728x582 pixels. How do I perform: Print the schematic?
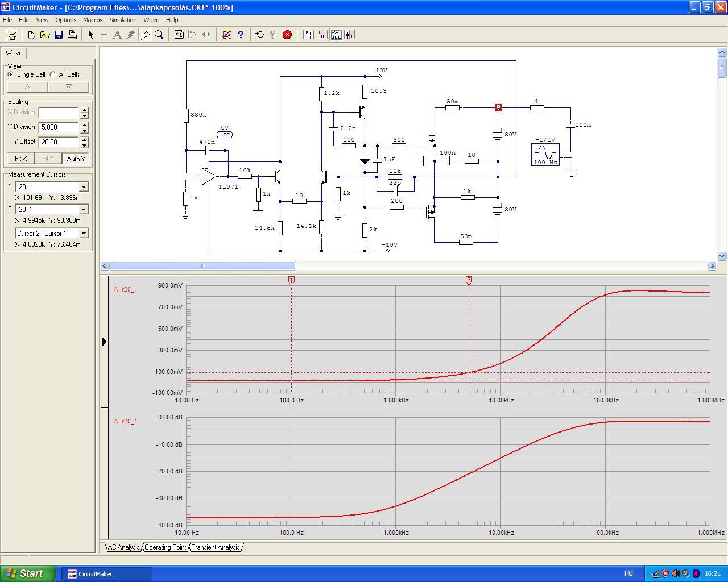coord(72,35)
